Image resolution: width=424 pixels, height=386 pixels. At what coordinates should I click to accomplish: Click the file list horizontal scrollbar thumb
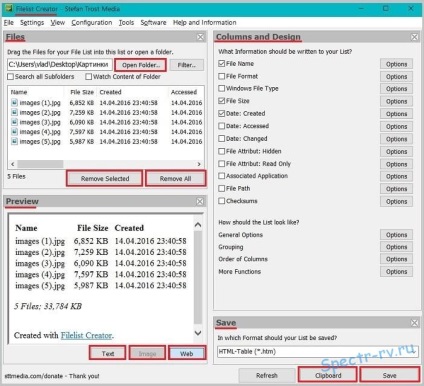[x=40, y=164]
